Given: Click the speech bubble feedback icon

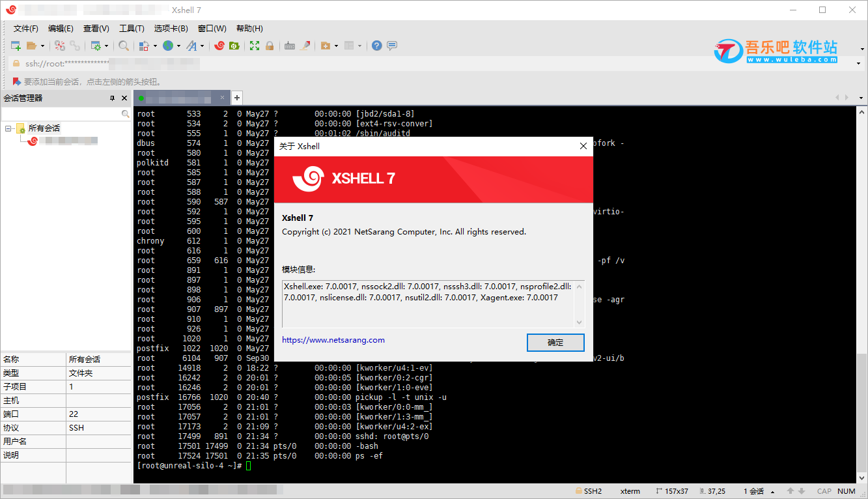Looking at the screenshot, I should pyautogui.click(x=392, y=46).
